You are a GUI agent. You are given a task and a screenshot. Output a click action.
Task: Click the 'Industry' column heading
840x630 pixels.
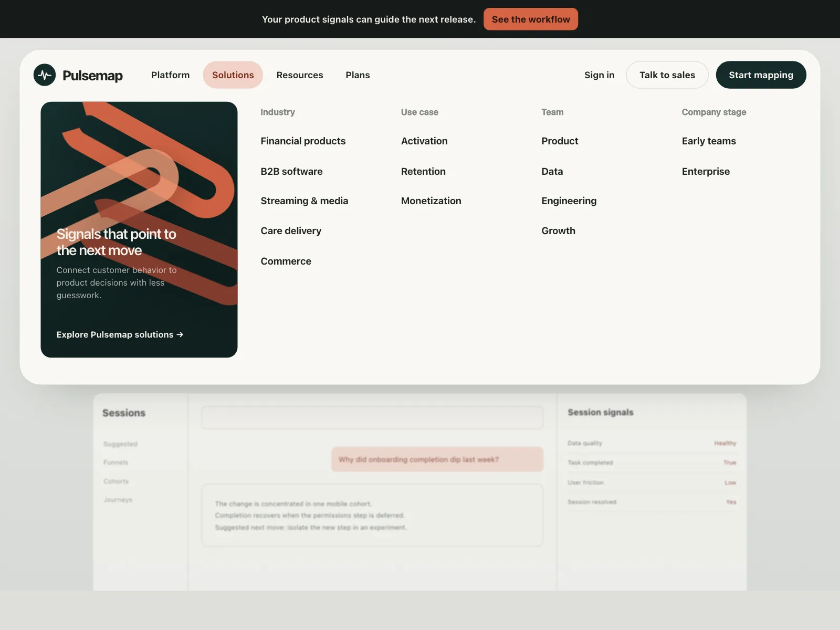(x=278, y=112)
